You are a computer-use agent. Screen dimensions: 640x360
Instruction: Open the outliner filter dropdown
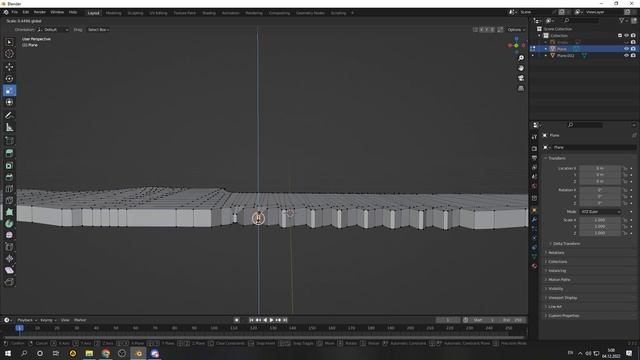tap(623, 20)
